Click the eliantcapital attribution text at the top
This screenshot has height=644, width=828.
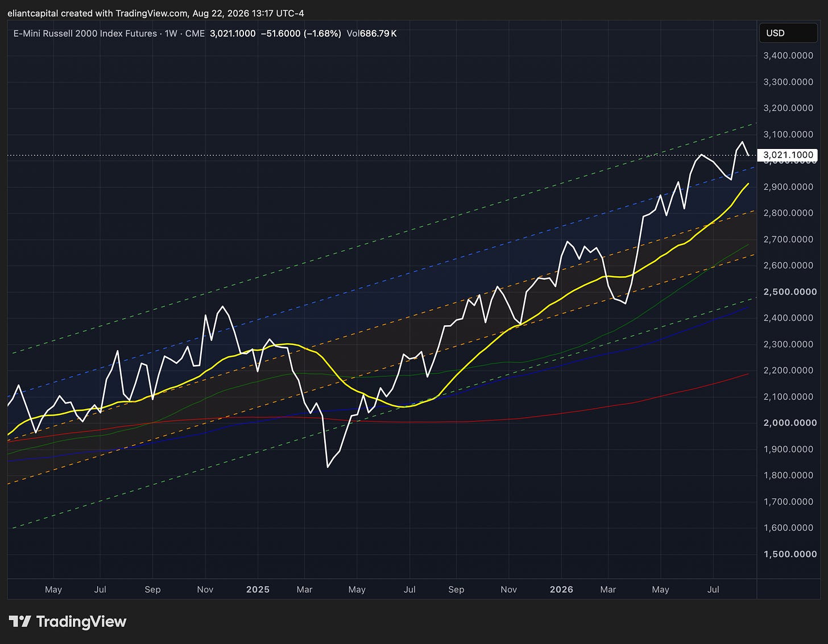(x=156, y=13)
